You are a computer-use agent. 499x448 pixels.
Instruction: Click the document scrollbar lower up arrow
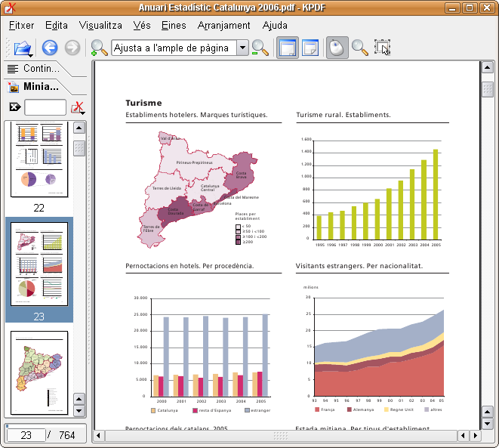(487, 412)
